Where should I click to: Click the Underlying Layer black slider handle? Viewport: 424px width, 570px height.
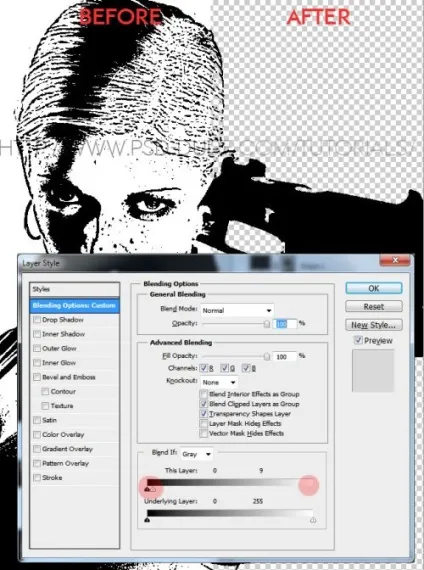pos(147,521)
